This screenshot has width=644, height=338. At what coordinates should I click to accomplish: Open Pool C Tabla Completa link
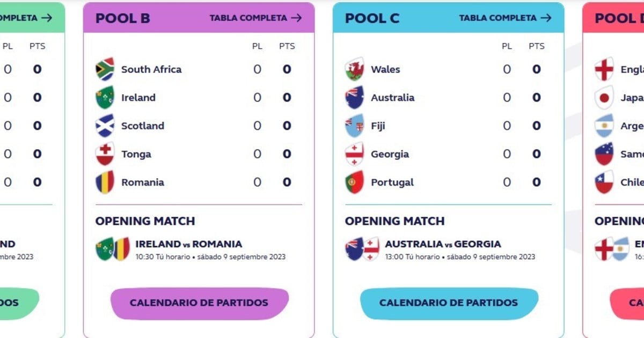(x=505, y=18)
